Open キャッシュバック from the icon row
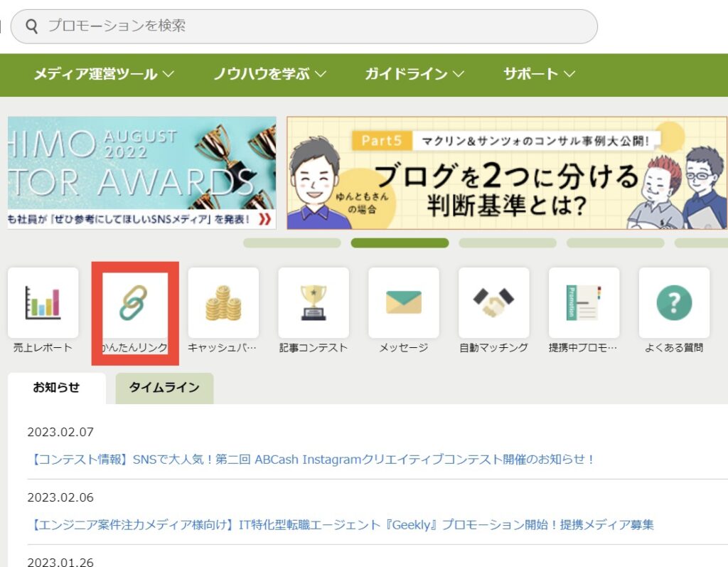The width and height of the screenshot is (728, 567). [224, 302]
